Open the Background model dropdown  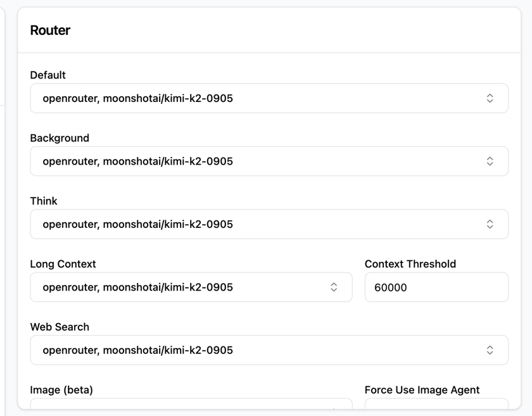(x=269, y=161)
